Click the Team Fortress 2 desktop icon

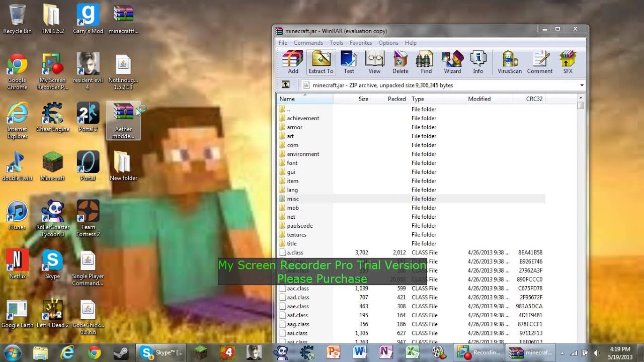click(88, 218)
